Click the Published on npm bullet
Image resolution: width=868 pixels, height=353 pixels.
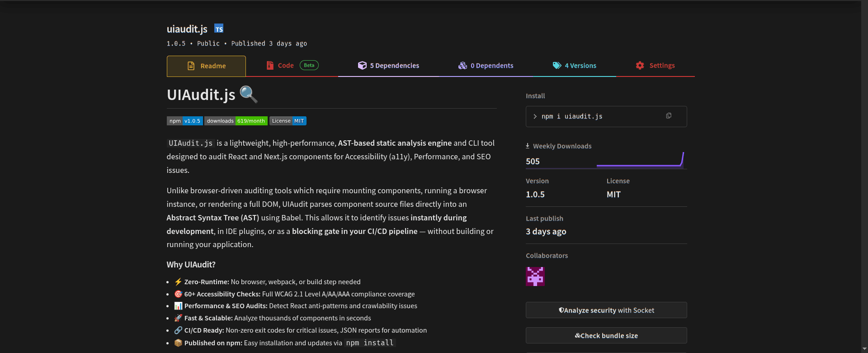285,343
